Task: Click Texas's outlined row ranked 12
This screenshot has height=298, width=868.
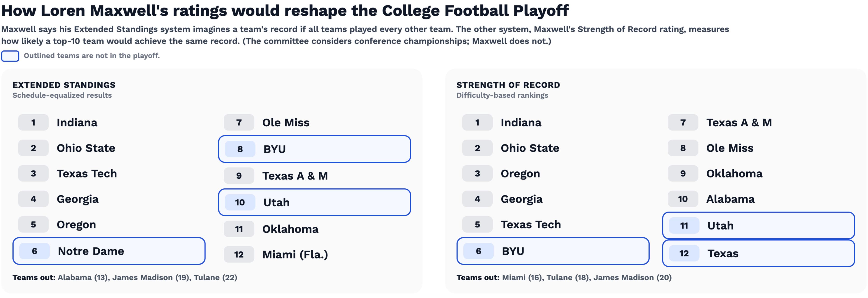Action: pyautogui.click(x=758, y=253)
